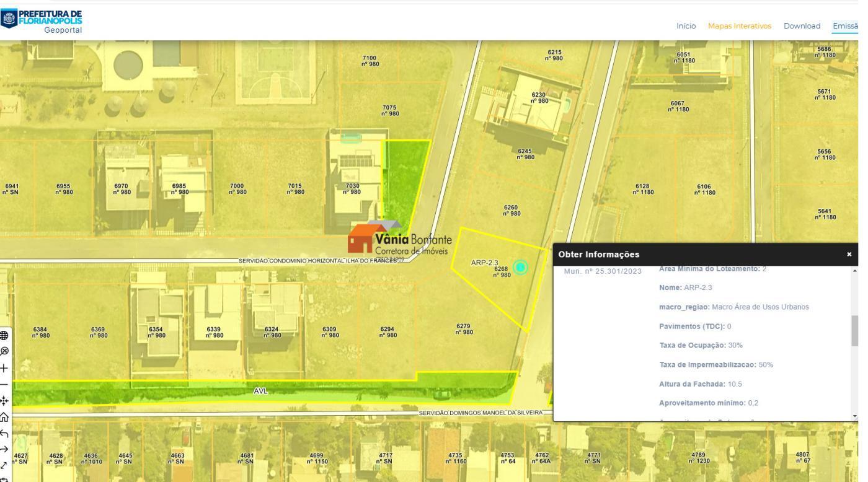This screenshot has width=868, height=482.
Task: Go forward to next map view
Action: tap(4, 449)
